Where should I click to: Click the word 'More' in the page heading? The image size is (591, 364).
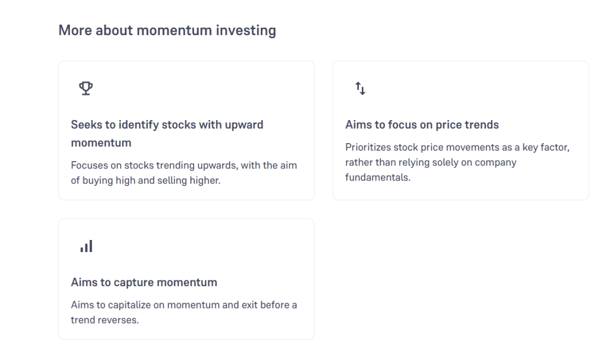75,30
